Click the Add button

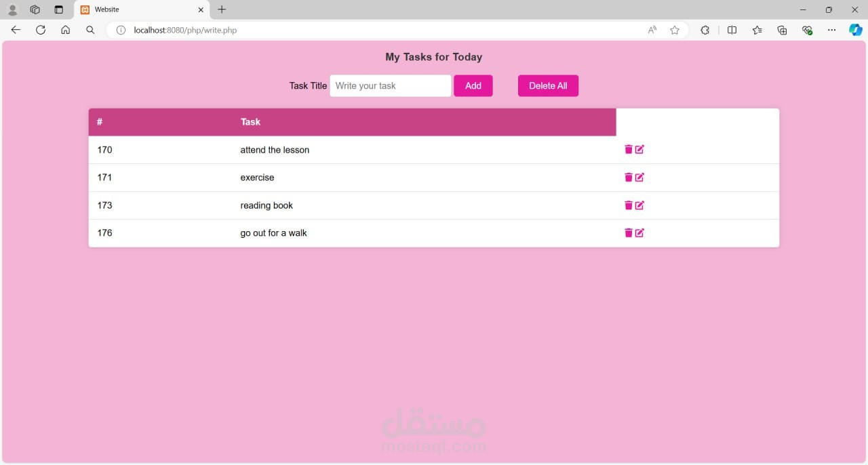click(473, 85)
